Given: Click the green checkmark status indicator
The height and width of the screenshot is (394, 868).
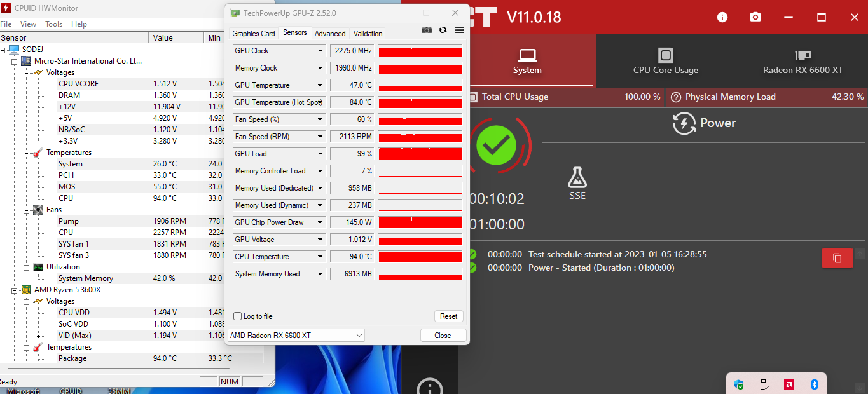Looking at the screenshot, I should click(497, 146).
